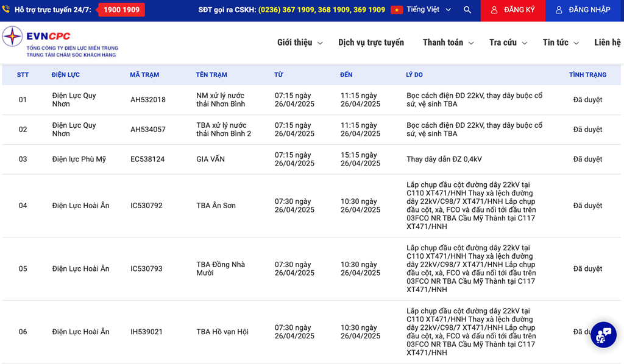The image size is (624, 364).
Task: Click the user icon in ĐĂNG KÝ
Action: pyautogui.click(x=494, y=10)
